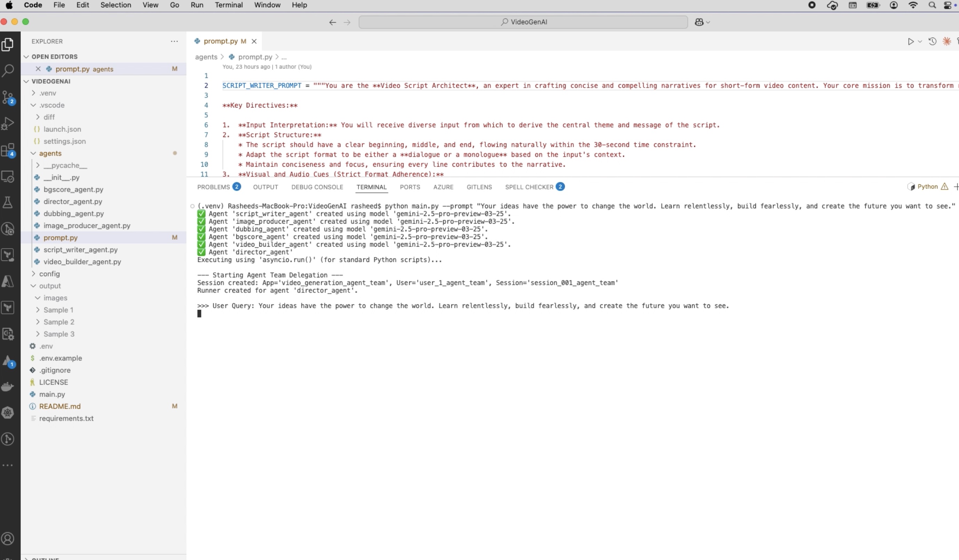The height and width of the screenshot is (560, 959).
Task: Collapse the agents folder
Action: tap(50, 153)
